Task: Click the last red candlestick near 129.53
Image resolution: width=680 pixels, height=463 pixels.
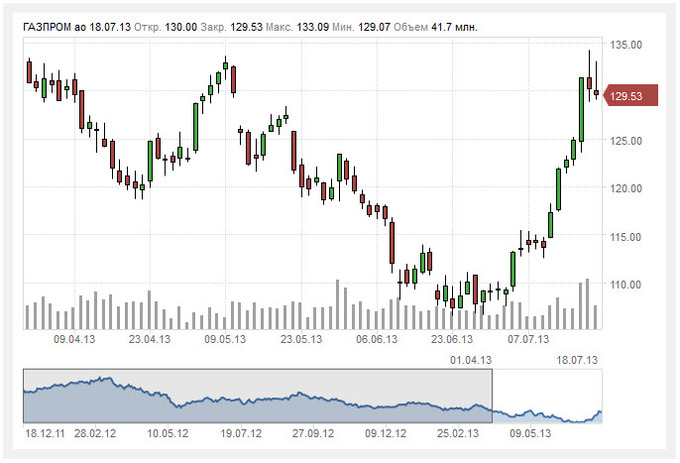Action: point(596,92)
